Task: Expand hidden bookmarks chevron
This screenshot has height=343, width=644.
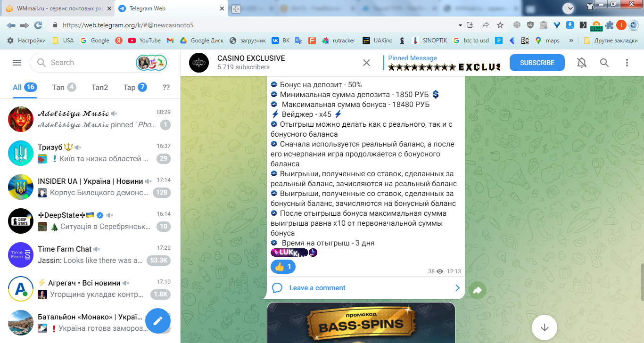Action: tap(571, 41)
